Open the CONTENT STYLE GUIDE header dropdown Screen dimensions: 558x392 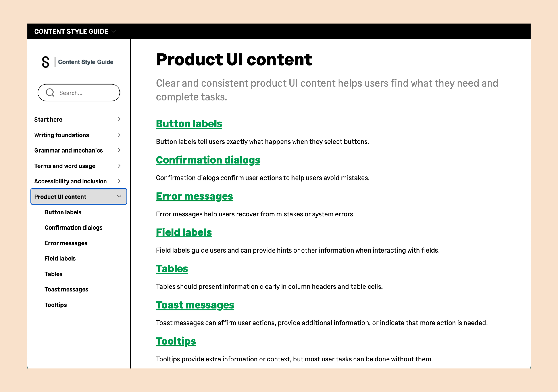coord(113,31)
